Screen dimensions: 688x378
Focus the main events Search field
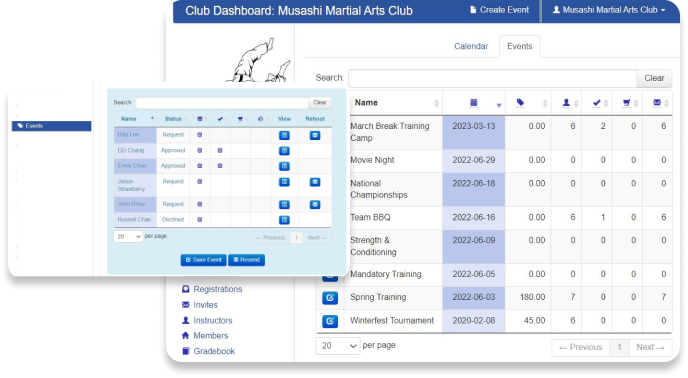pos(492,79)
